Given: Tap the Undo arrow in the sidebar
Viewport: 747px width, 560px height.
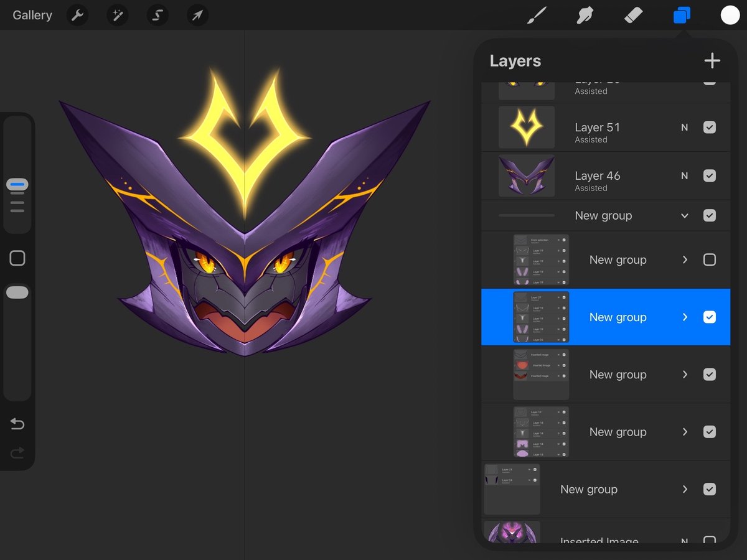Looking at the screenshot, I should point(17,424).
